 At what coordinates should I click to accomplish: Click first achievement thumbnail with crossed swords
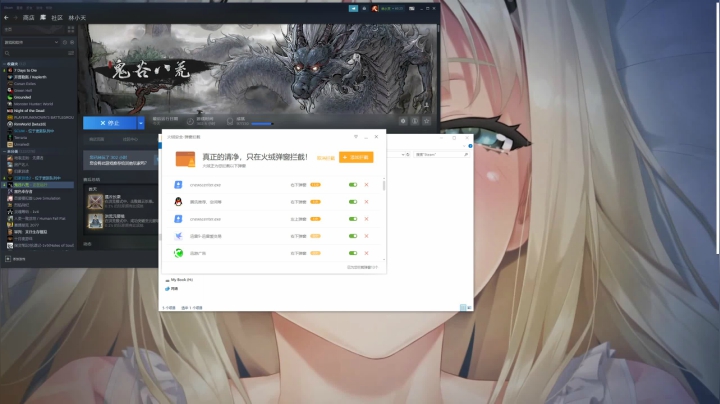pos(96,202)
